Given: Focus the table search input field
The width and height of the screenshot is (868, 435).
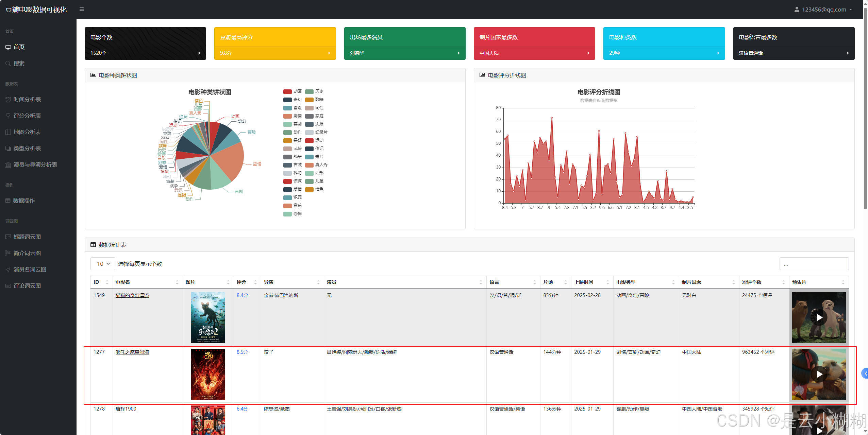Looking at the screenshot, I should [x=814, y=264].
